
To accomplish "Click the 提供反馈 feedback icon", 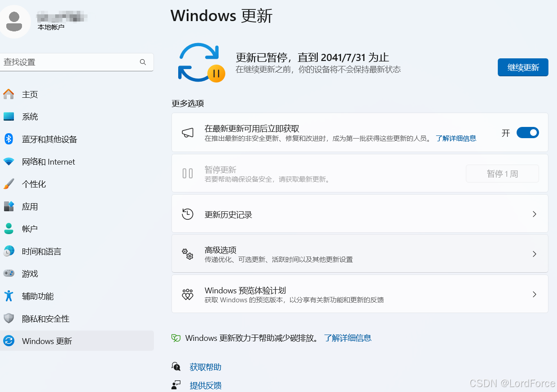I will [x=176, y=385].
